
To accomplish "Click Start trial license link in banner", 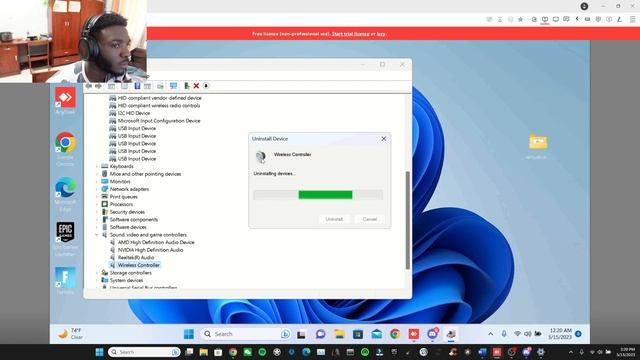I will click(350, 34).
